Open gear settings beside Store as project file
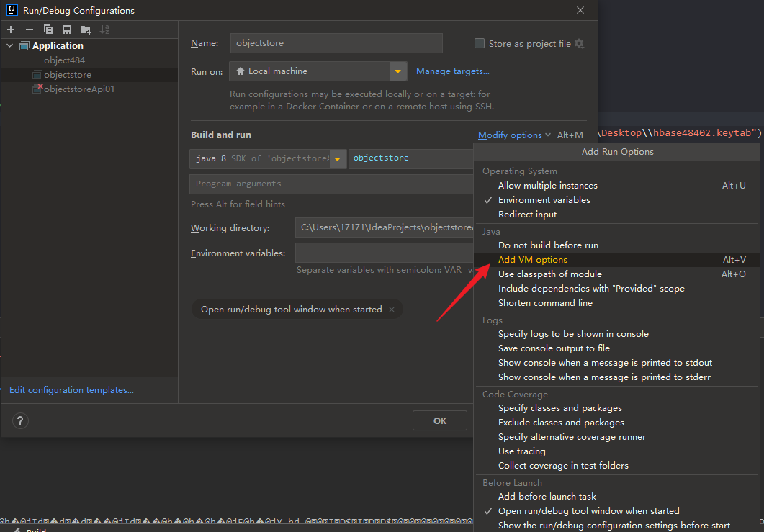 [580, 44]
